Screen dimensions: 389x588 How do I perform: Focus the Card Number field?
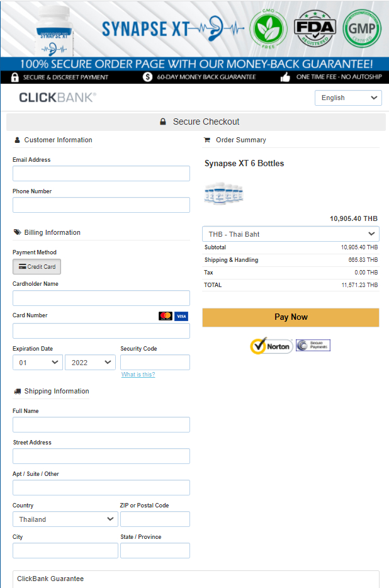(101, 331)
